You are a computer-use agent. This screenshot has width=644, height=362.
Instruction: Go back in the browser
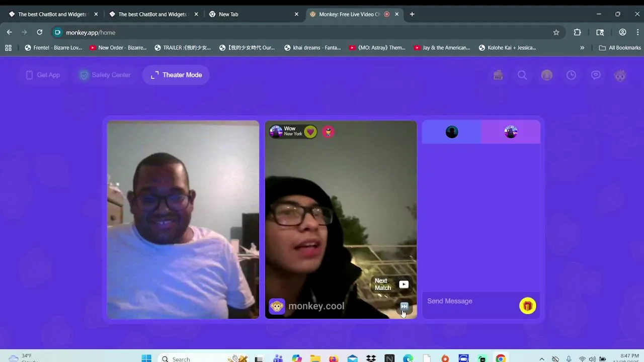click(9, 32)
